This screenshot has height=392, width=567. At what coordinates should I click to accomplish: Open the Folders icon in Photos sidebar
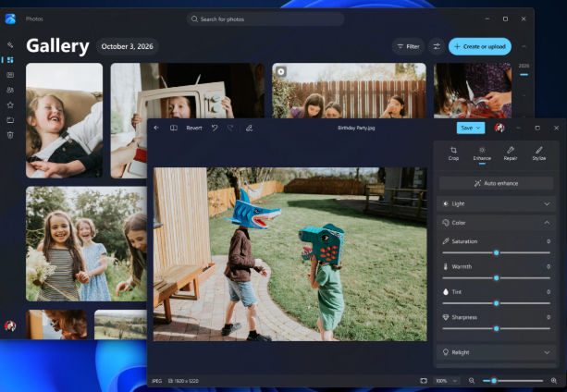click(10, 120)
